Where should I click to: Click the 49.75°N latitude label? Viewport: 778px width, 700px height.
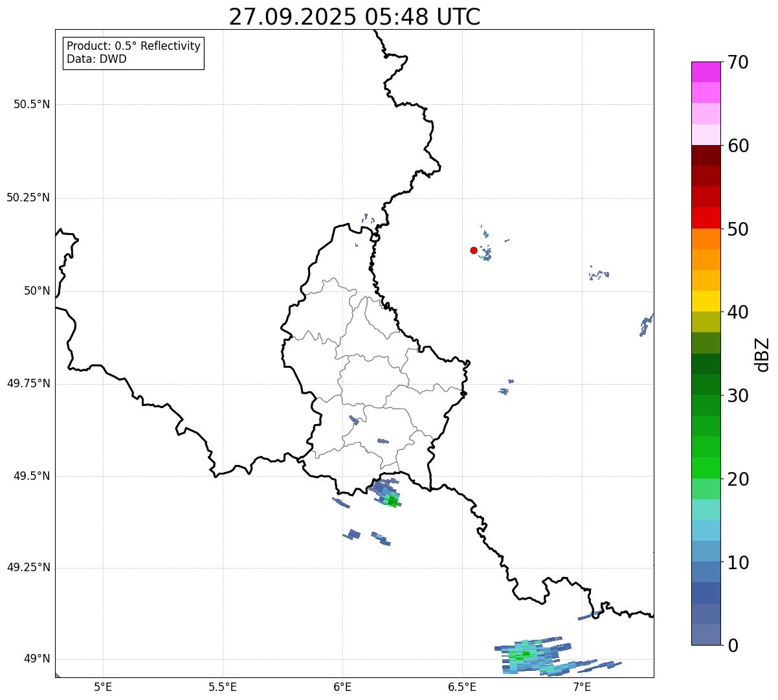pos(28,384)
